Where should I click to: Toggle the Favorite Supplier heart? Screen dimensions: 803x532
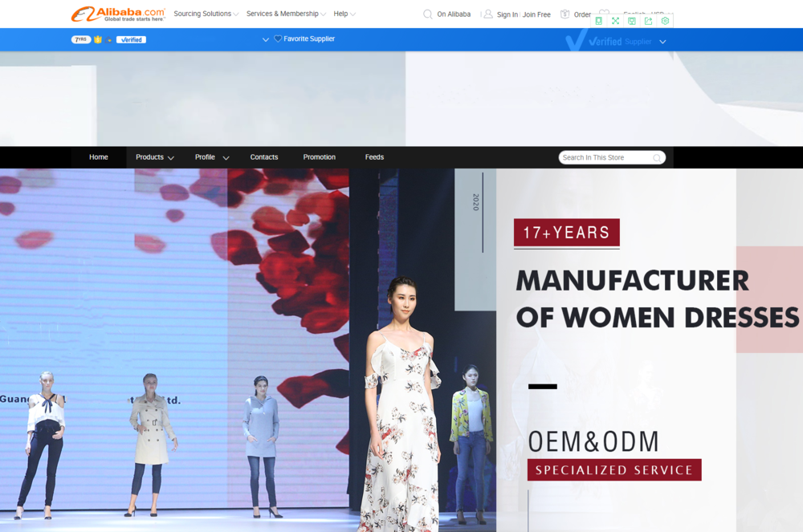(x=278, y=39)
